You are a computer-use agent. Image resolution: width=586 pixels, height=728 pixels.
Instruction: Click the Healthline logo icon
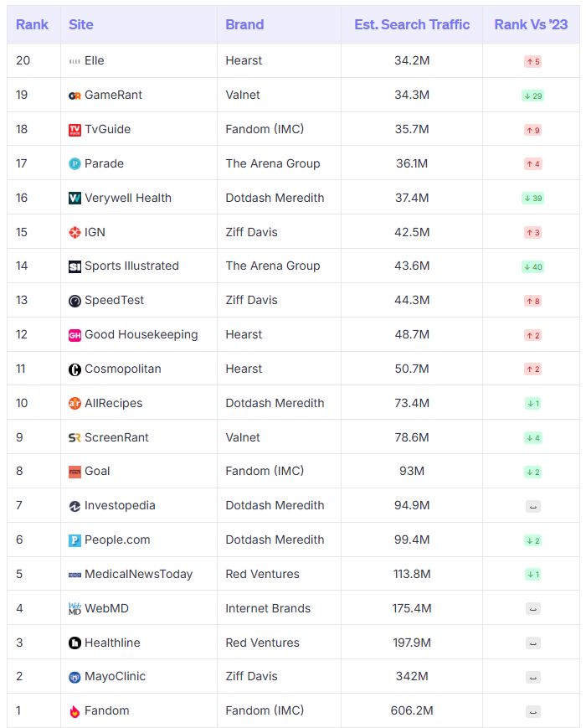click(75, 643)
